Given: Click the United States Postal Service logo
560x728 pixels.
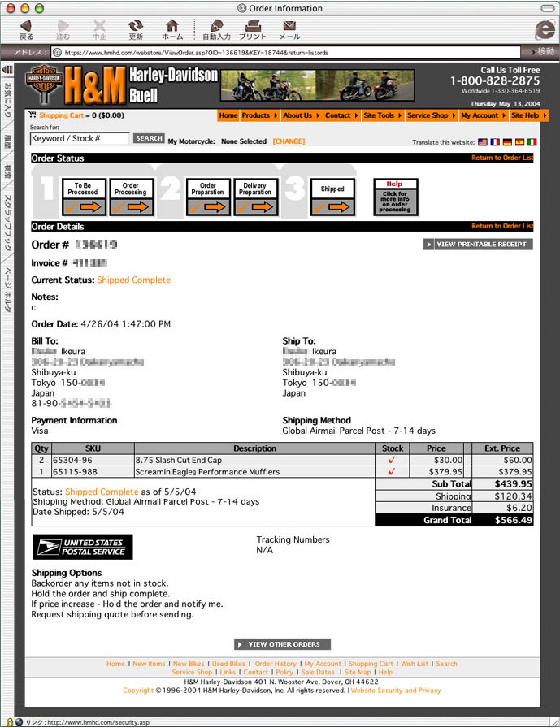Looking at the screenshot, I should (83, 547).
